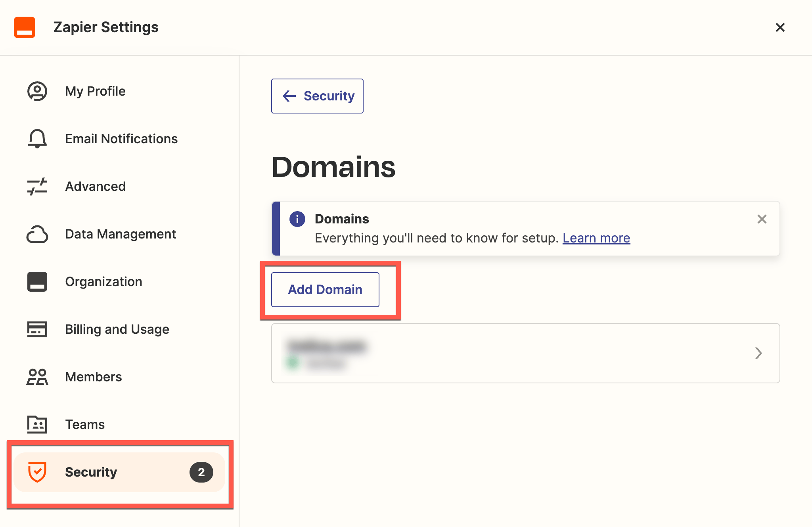Click the blue info icon in Domains banner

[297, 219]
